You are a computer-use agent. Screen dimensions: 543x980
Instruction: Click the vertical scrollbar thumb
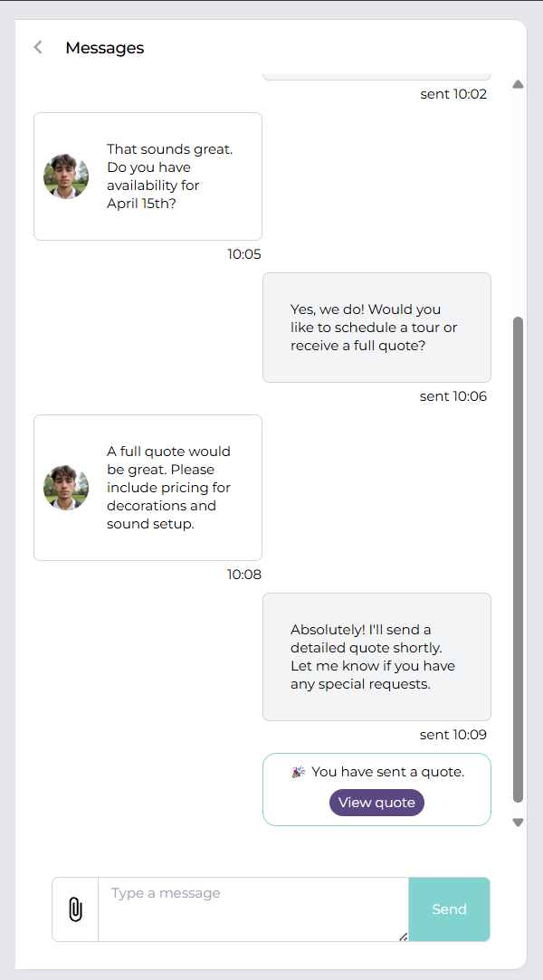coord(518,559)
